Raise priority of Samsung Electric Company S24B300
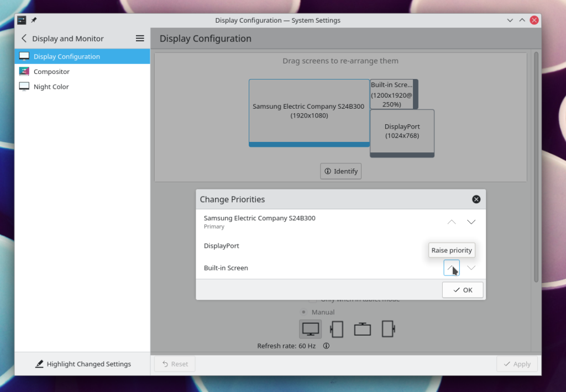The height and width of the screenshot is (392, 566). pos(452,222)
